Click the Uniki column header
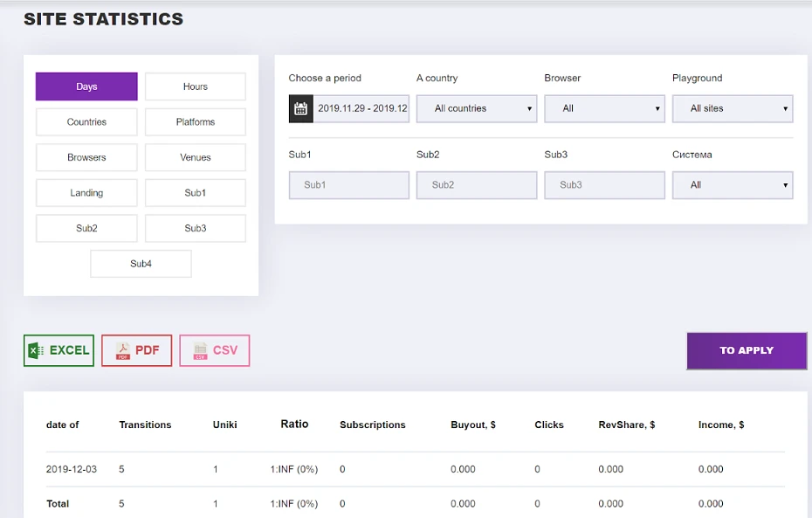The image size is (812, 518). tap(224, 425)
